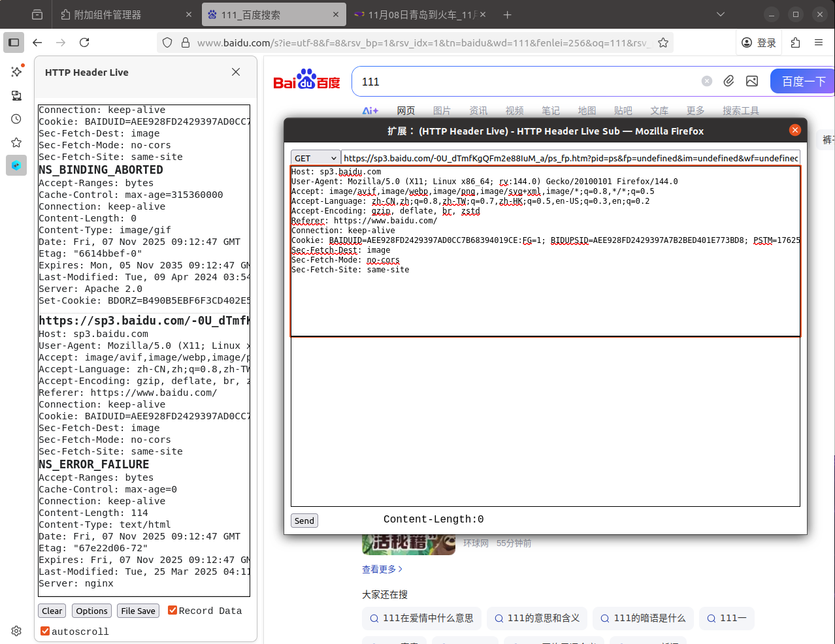Toggle the Firefox sidebar button

(14, 42)
